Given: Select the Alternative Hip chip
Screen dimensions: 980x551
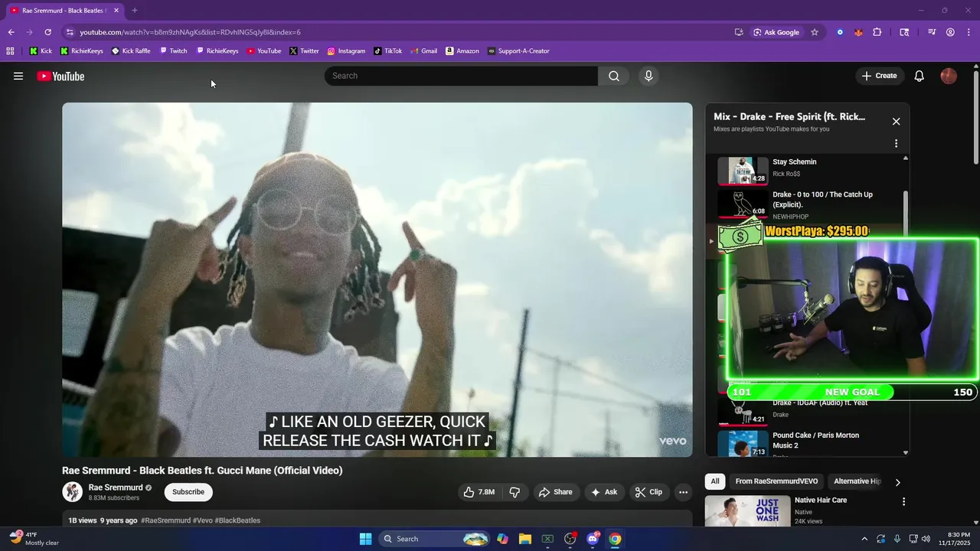Looking at the screenshot, I should tap(857, 481).
